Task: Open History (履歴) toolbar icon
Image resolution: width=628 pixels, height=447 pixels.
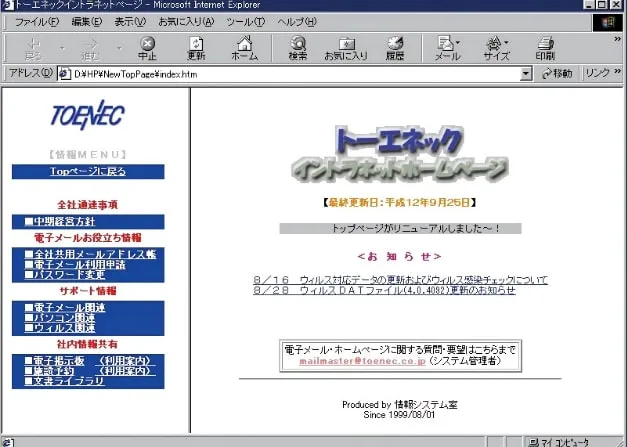Action: (395, 48)
